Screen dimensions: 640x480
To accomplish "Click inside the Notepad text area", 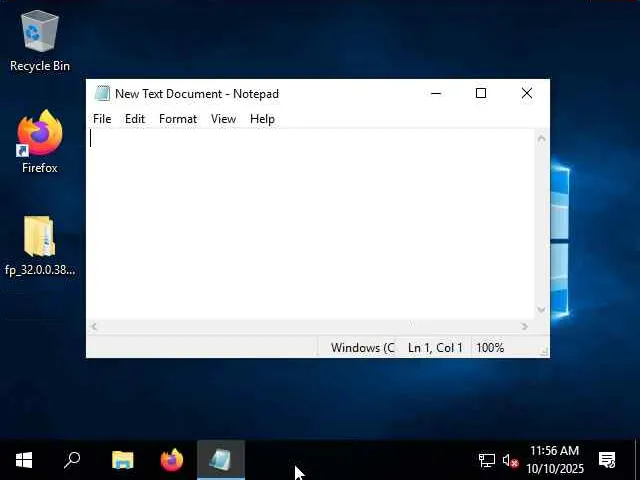I will (312, 224).
